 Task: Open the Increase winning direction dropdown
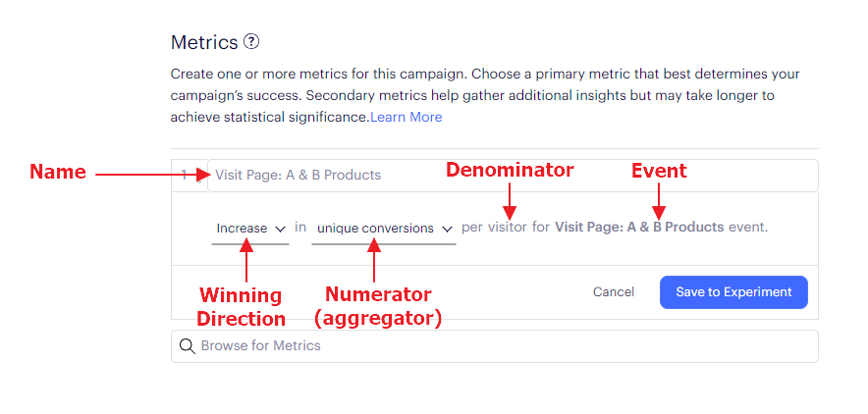point(250,229)
